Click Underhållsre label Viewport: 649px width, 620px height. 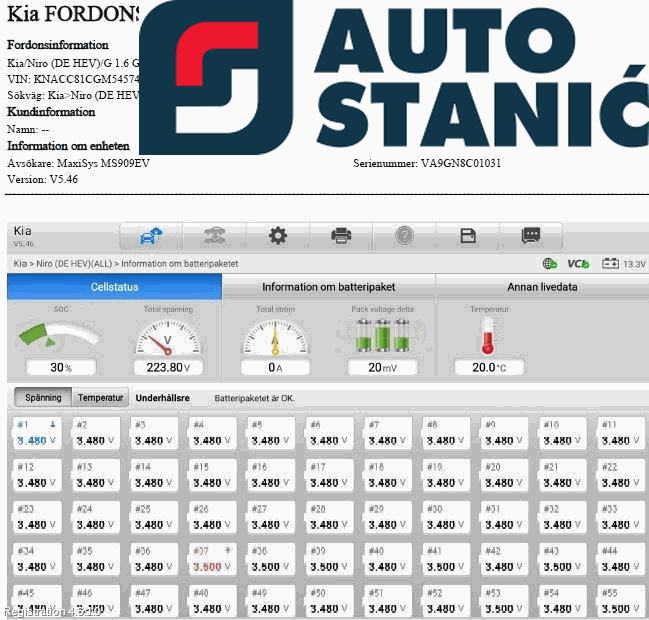click(x=163, y=398)
